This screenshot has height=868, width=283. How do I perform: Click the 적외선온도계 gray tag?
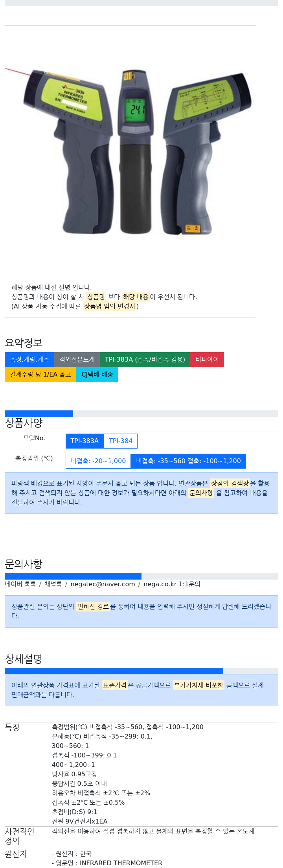(77, 359)
